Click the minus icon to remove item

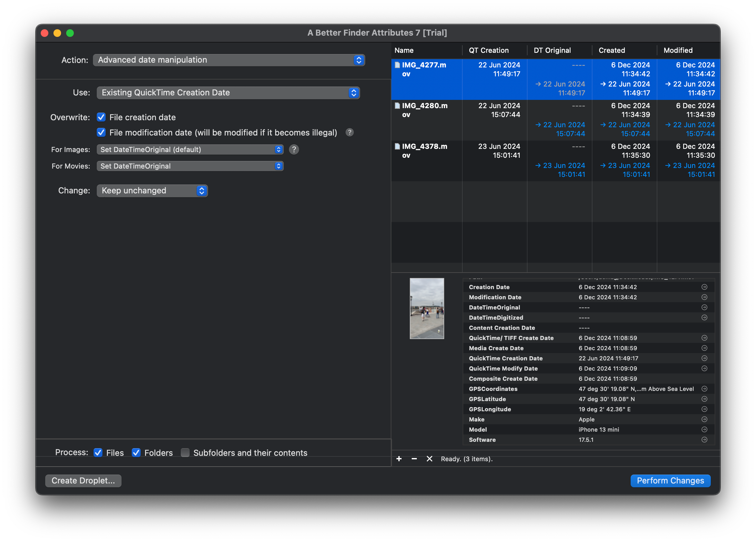[414, 459]
